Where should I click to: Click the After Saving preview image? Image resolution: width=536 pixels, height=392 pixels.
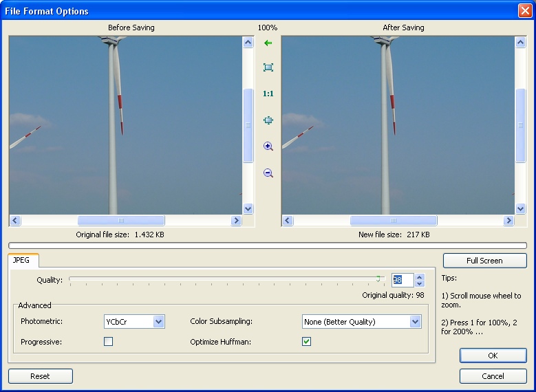pos(398,125)
